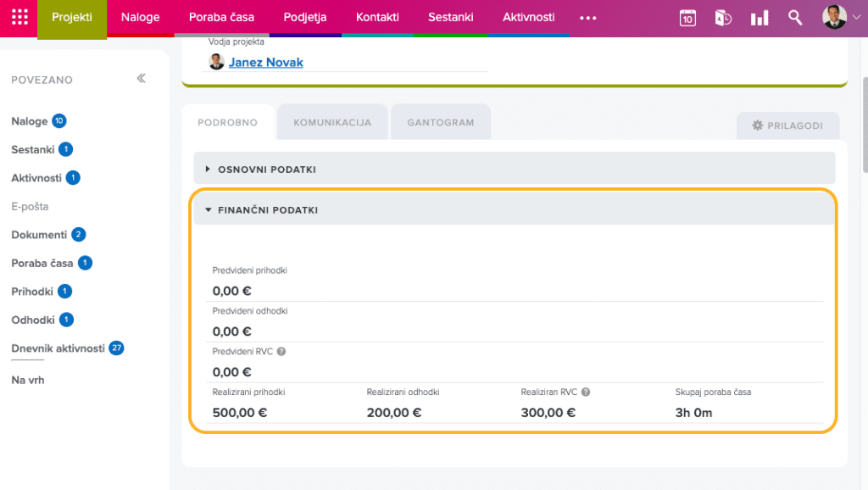Click the user profile avatar
The height and width of the screenshot is (490, 868).
point(834,18)
